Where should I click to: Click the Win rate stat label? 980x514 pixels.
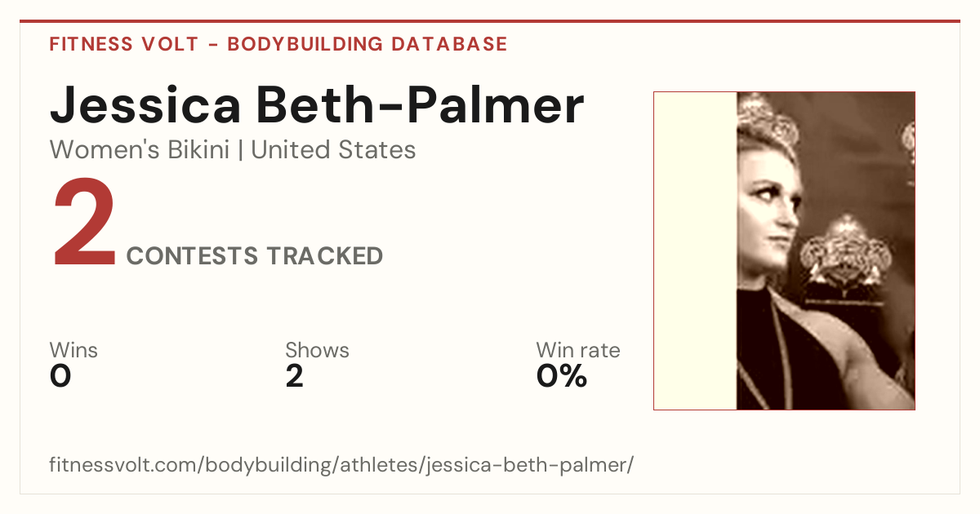[578, 351]
